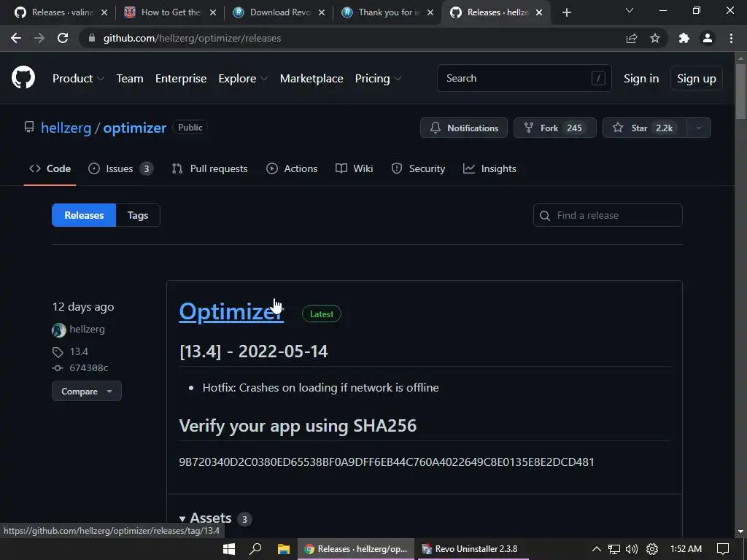Click the Notifications bell button
This screenshot has height=560, width=747.
463,128
